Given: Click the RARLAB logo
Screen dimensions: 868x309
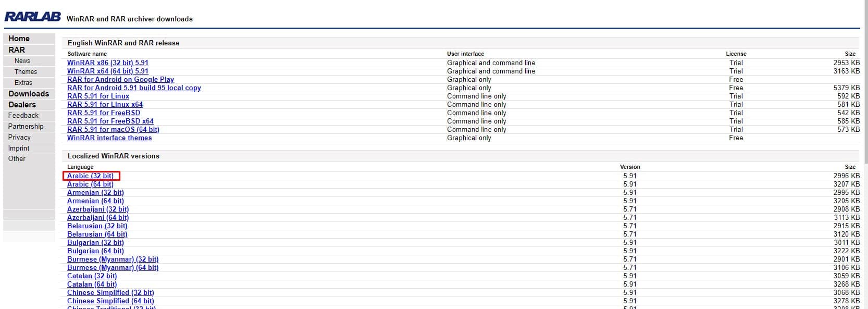Looking at the screenshot, I should tap(32, 17).
